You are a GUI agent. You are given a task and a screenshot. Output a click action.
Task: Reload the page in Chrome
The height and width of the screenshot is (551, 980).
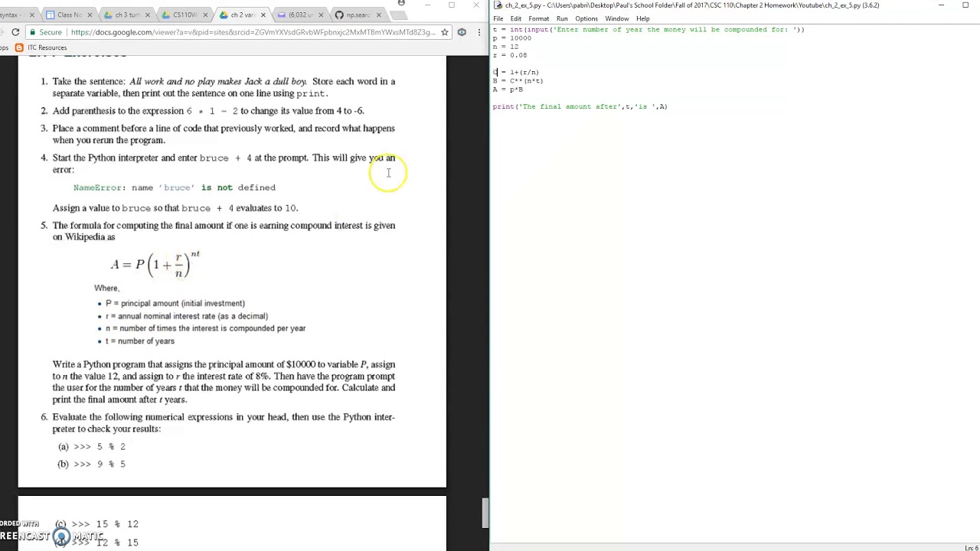point(15,32)
